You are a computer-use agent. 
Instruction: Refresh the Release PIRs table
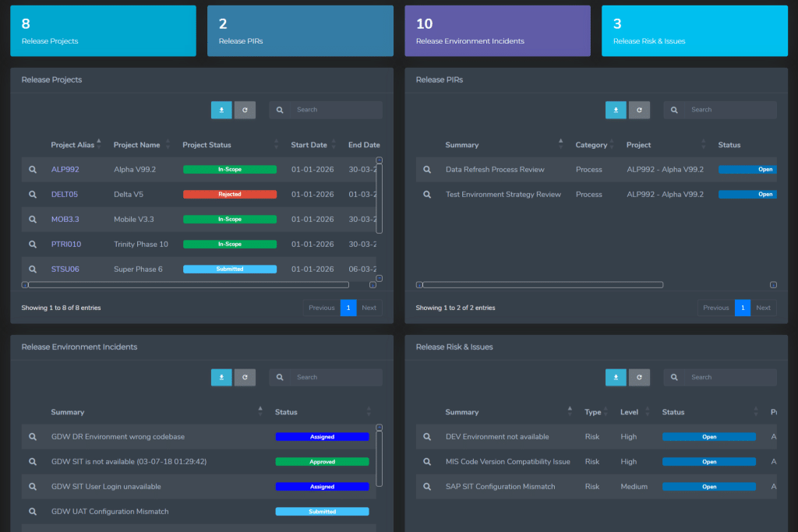(639, 110)
